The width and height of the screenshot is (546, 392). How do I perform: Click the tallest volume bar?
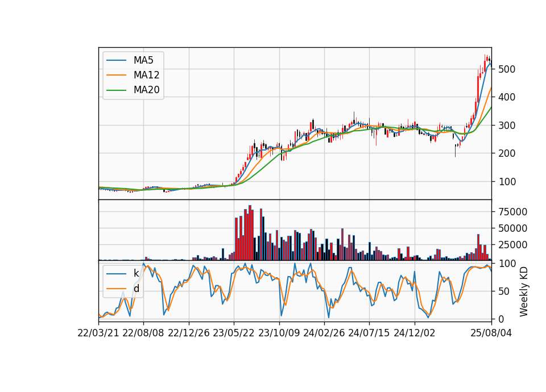(x=250, y=233)
